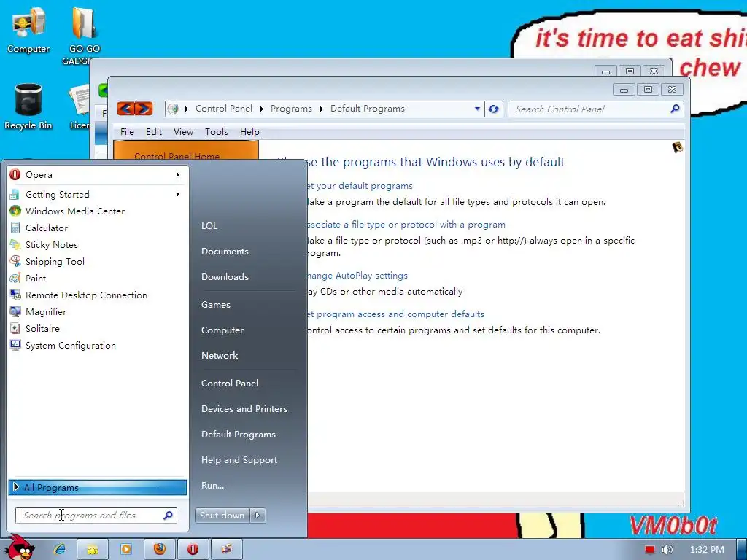Click Programs in the address breadcrumb
Image resolution: width=747 pixels, height=560 pixels.
[291, 109]
